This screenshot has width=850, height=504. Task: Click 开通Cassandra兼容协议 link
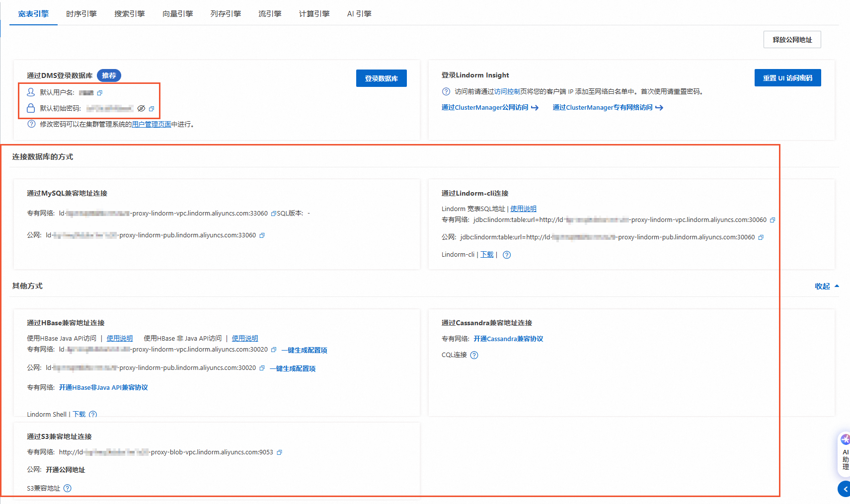tap(508, 339)
